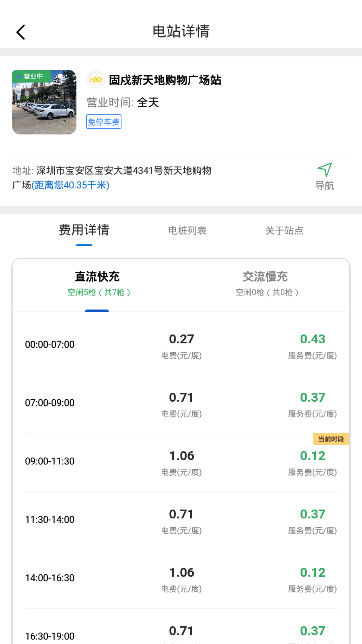Tap the 导航 label

tap(325, 186)
